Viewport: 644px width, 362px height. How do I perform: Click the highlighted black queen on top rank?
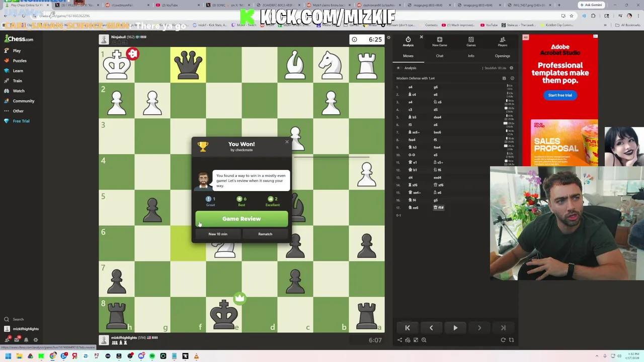tap(188, 64)
